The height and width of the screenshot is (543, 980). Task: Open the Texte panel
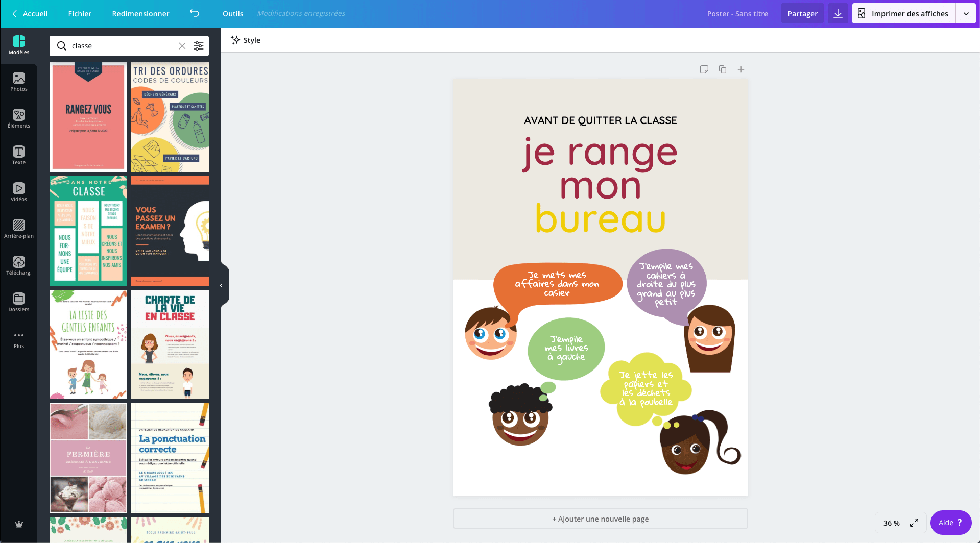click(19, 156)
